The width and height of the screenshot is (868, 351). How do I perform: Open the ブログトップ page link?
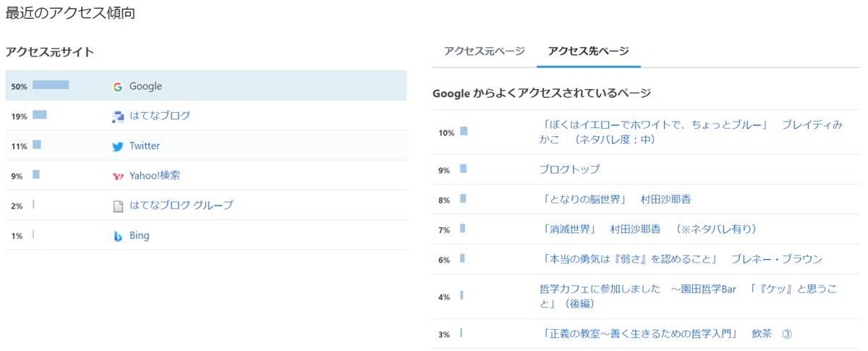tap(569, 169)
